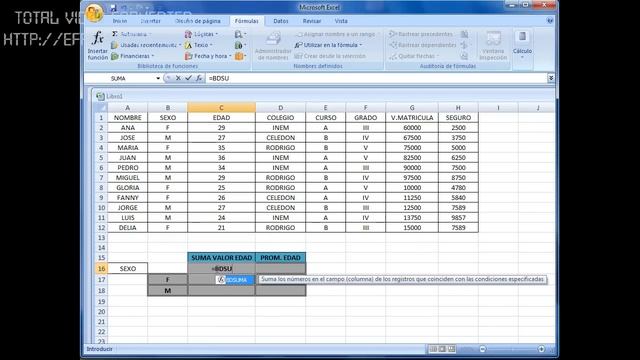Confirm formula entry with check mark

click(188, 78)
